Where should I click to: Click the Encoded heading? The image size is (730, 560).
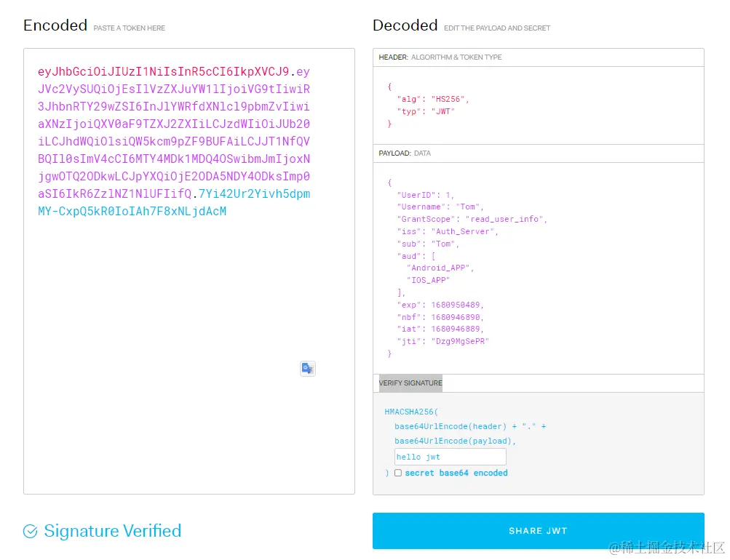pos(55,25)
